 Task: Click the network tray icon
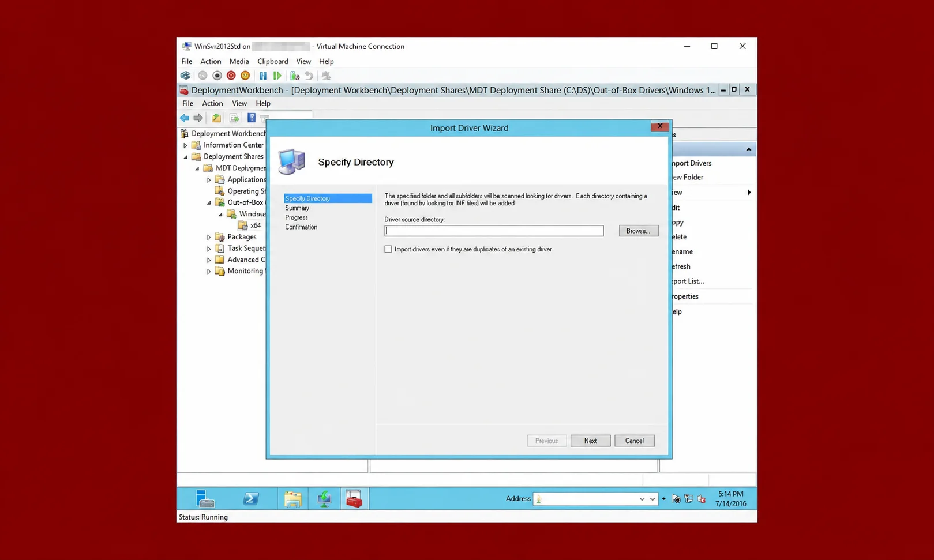[689, 499]
